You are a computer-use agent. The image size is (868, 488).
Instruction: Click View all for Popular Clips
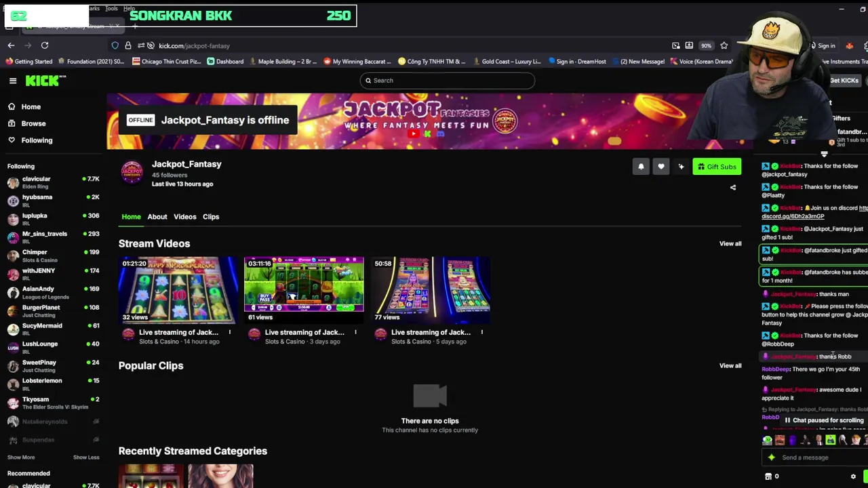click(x=730, y=365)
